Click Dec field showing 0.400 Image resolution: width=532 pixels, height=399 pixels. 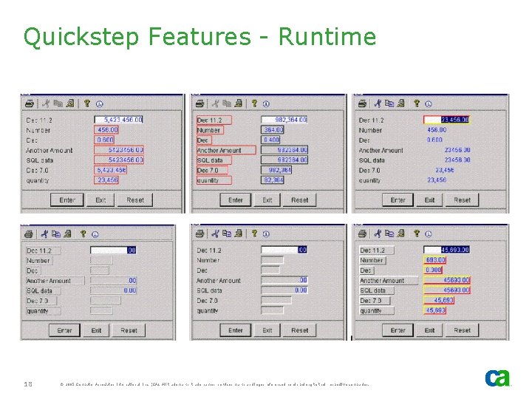pos(270,140)
